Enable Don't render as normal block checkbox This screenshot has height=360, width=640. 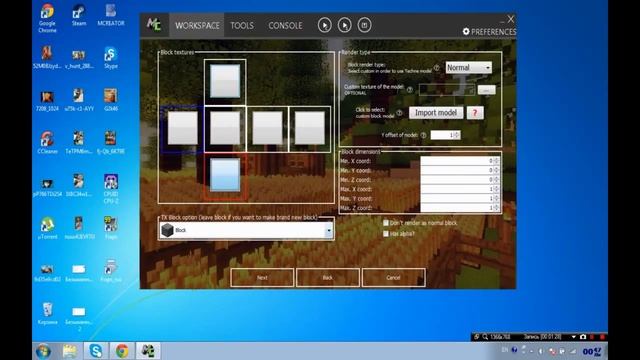click(386, 223)
